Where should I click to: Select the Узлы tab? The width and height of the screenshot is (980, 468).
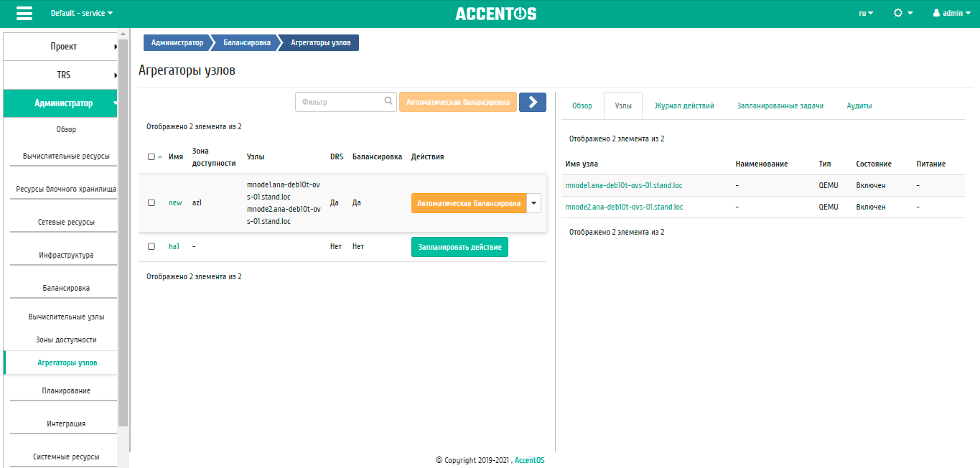coord(623,106)
